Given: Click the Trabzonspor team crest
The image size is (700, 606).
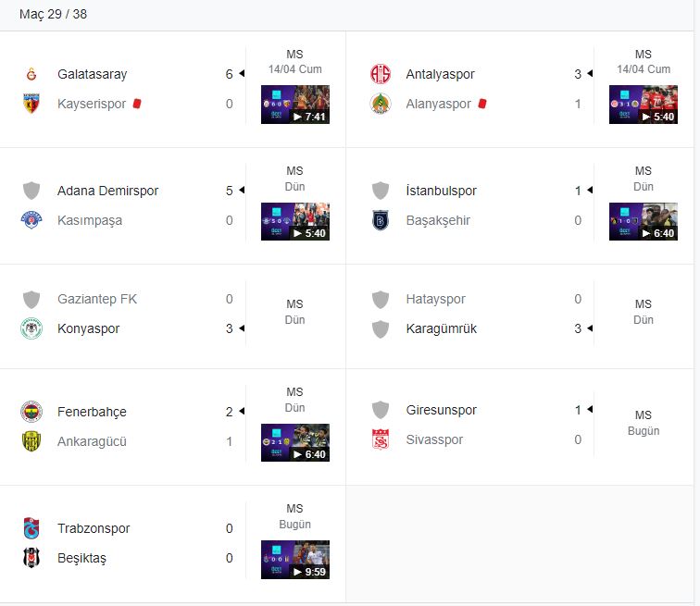Looking at the screenshot, I should (31, 528).
